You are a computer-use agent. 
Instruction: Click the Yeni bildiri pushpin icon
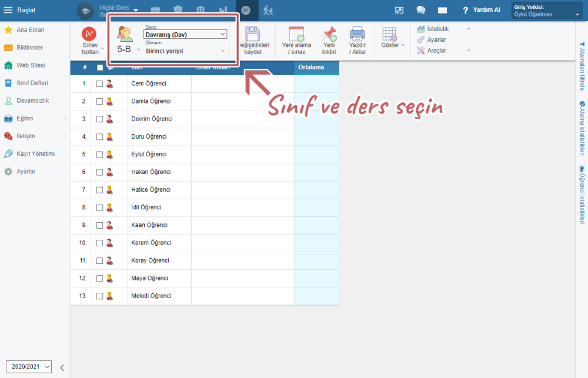tap(329, 34)
